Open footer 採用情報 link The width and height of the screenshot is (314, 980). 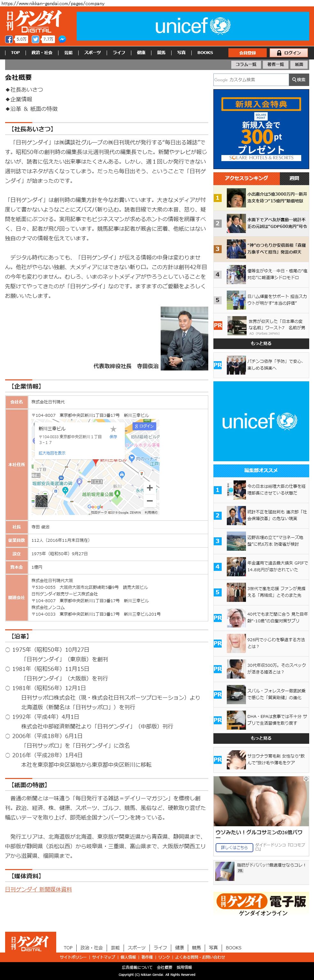point(184,967)
